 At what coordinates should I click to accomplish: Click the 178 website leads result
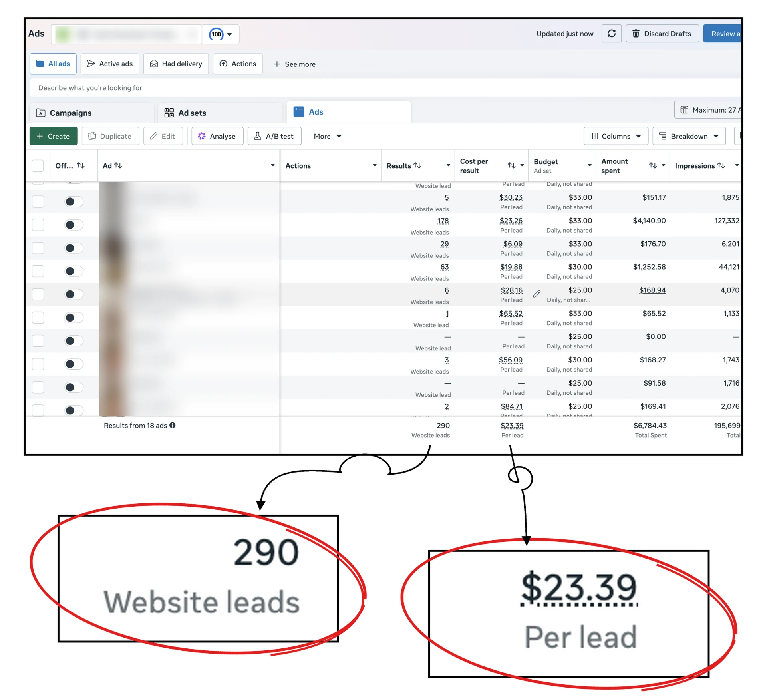(443, 221)
